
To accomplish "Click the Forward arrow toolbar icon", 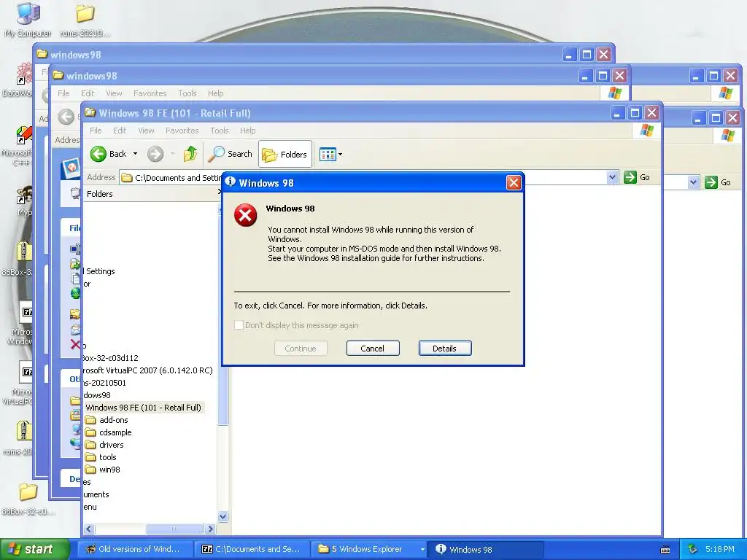I will point(155,154).
